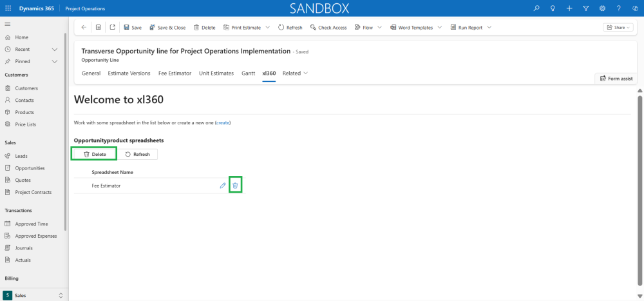Click Flow in the command bar

coord(364,28)
